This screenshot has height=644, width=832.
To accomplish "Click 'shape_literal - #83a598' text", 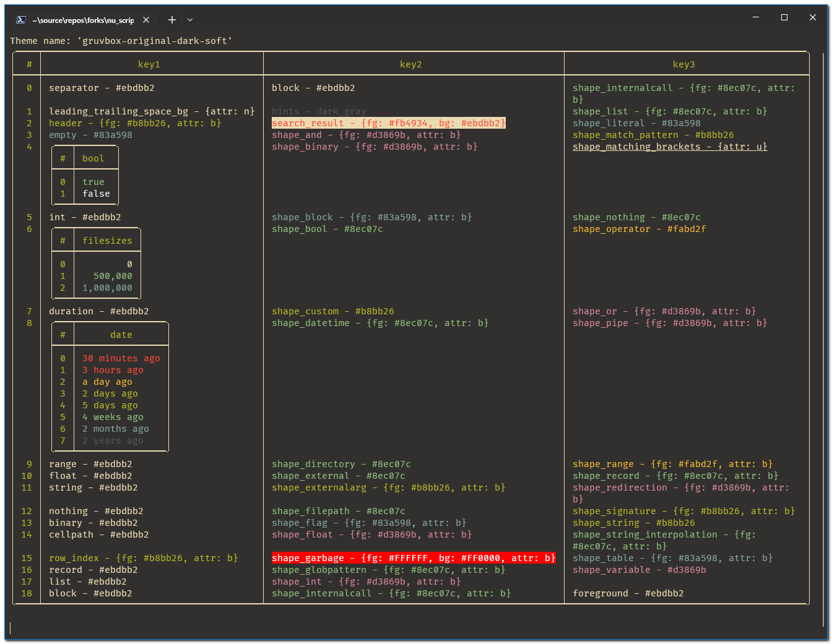I will click(x=636, y=123).
